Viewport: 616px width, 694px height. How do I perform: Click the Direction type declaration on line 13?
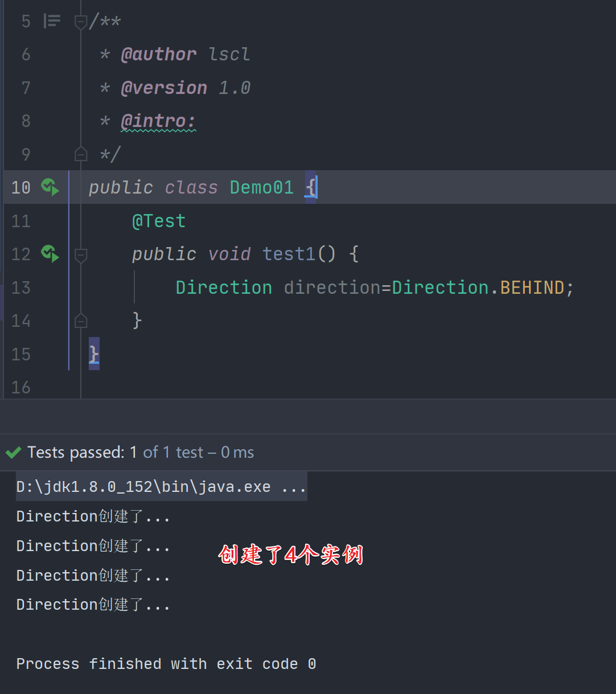pos(224,288)
